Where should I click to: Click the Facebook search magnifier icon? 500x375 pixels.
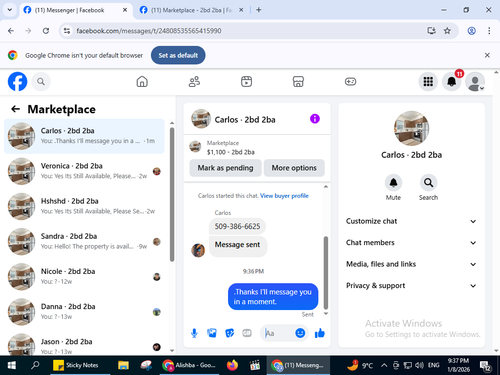[41, 82]
